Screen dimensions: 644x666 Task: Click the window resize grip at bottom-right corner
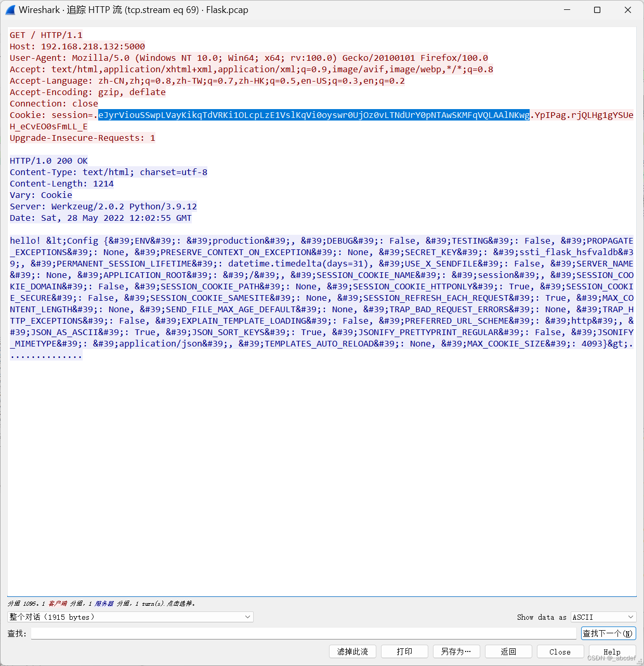point(640,662)
